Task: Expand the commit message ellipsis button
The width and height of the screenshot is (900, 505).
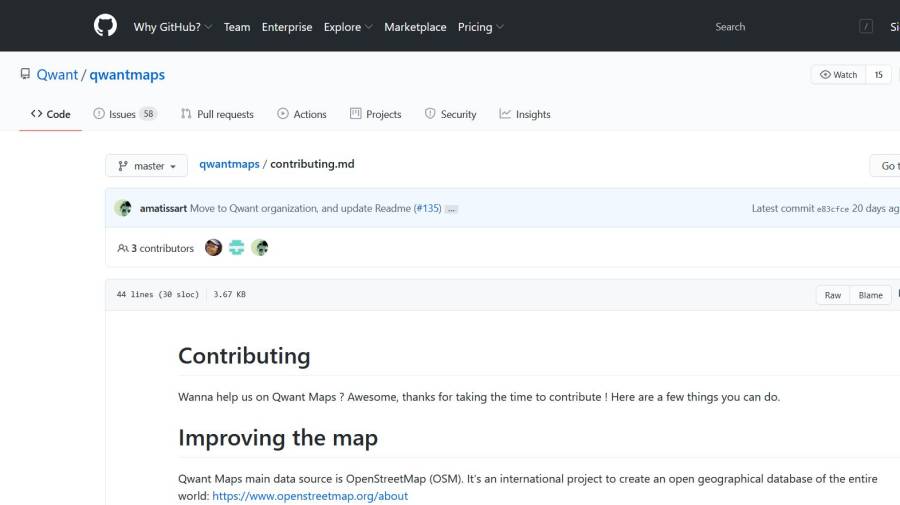Action: (452, 209)
